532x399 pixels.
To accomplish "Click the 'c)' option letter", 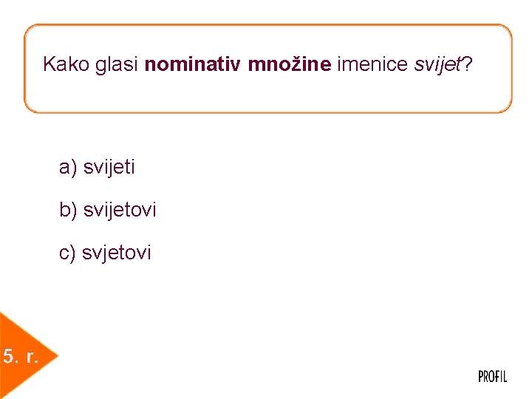I will click(67, 253).
